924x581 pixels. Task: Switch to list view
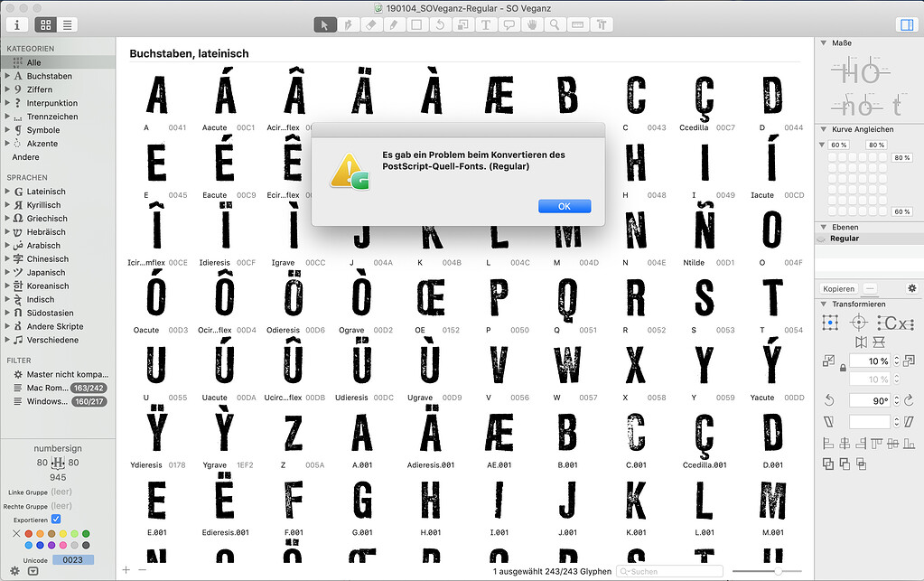(68, 24)
